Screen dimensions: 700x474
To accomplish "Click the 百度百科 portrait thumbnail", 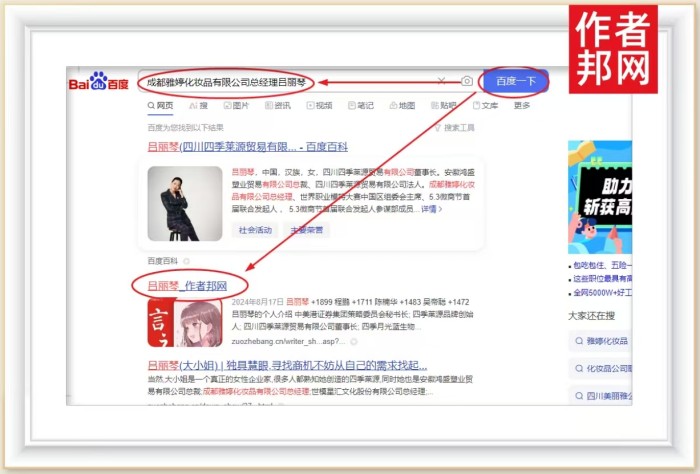I will [185, 203].
